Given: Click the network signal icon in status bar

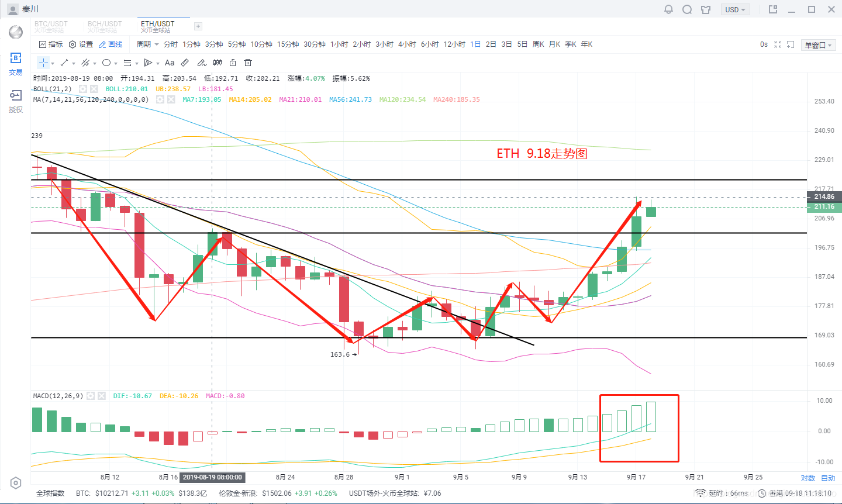Looking at the screenshot, I should tap(700, 493).
